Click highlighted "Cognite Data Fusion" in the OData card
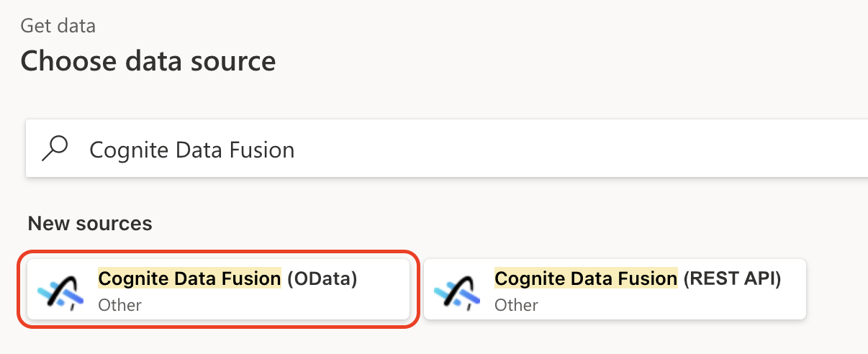 pyautogui.click(x=189, y=278)
